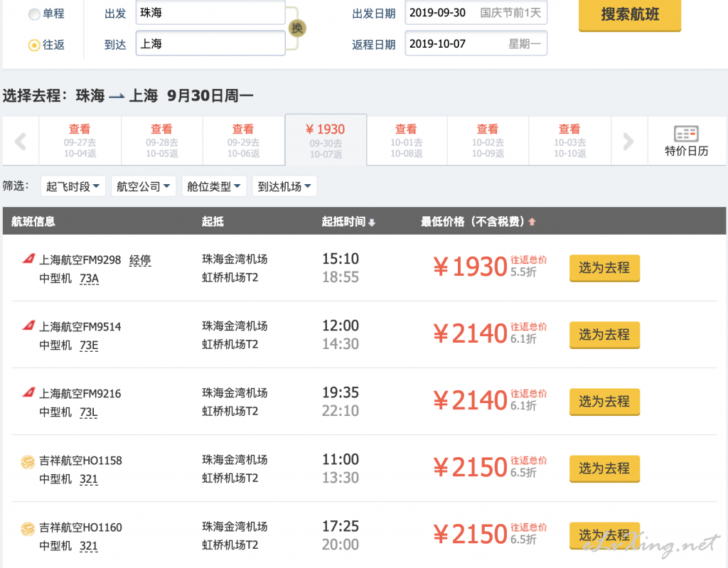Viewport: 728px width, 568px height.
Task: Open the 起飞时段 filter dropdown
Action: [x=73, y=186]
